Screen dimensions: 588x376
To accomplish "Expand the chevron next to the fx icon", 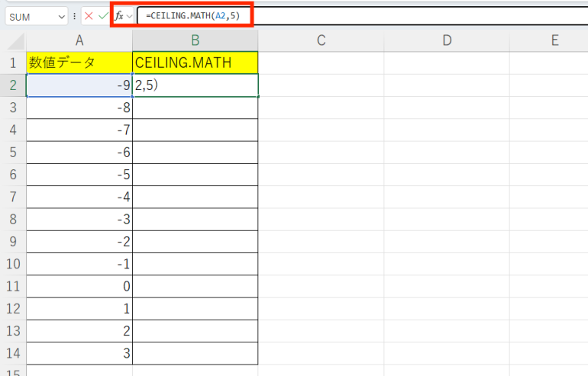I will coord(129,15).
